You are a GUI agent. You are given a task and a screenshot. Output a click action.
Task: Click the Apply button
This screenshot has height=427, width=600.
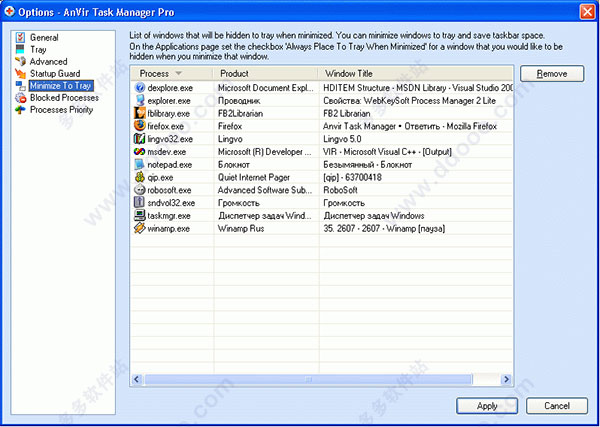click(487, 406)
